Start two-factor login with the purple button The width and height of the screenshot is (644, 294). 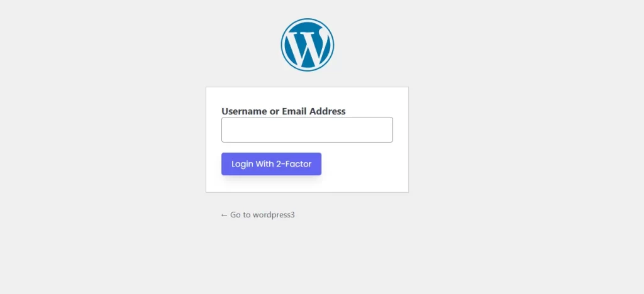(272, 164)
